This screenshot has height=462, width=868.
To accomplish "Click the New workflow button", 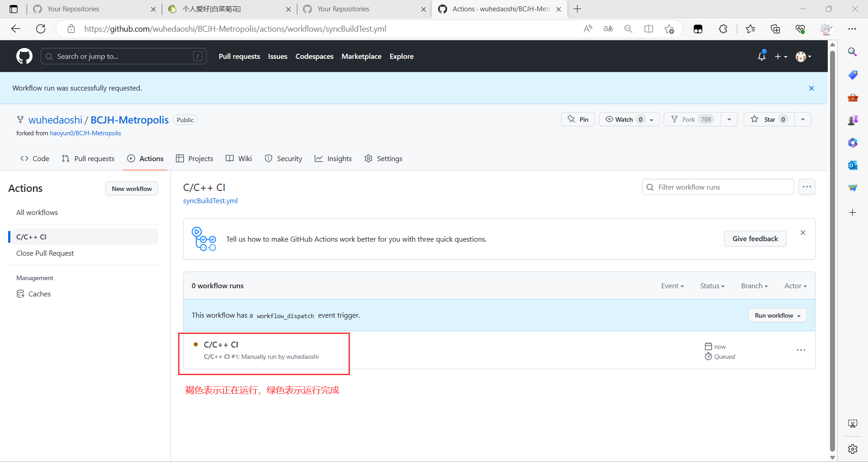I will pyautogui.click(x=132, y=189).
